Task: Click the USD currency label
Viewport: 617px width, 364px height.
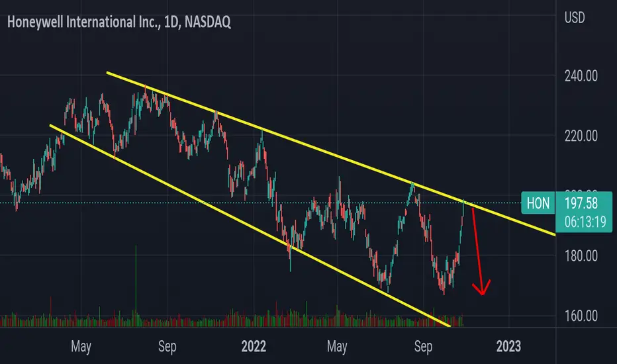Action: tap(575, 18)
